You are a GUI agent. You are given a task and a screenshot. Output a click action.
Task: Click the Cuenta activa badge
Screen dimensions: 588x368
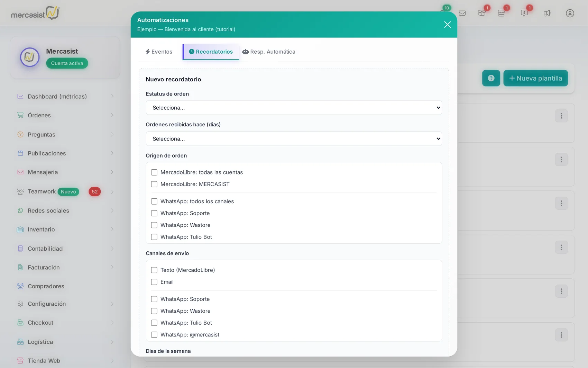tap(67, 63)
